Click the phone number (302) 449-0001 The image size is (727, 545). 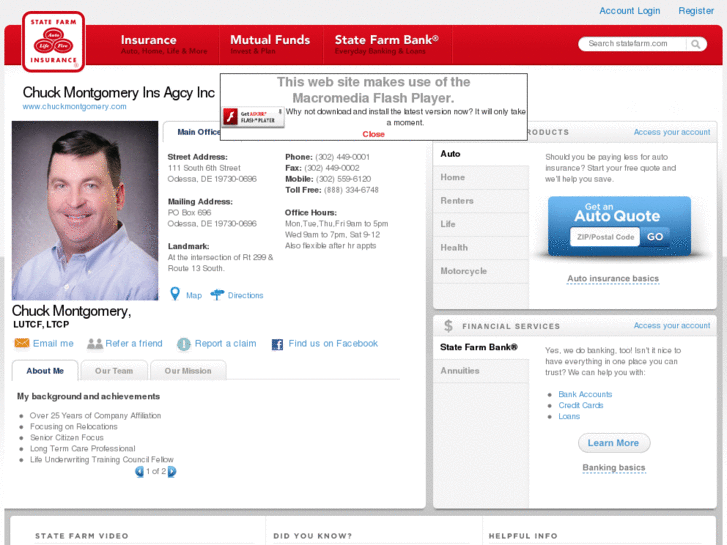342,157
